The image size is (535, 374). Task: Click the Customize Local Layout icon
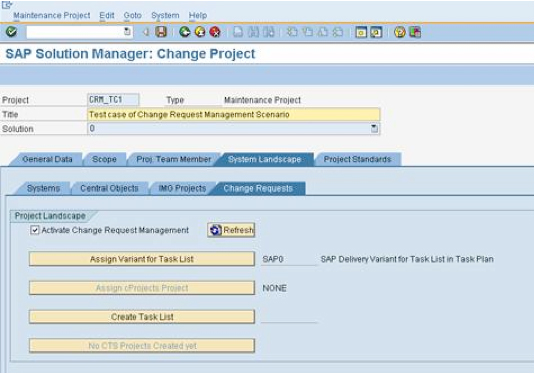(415, 32)
